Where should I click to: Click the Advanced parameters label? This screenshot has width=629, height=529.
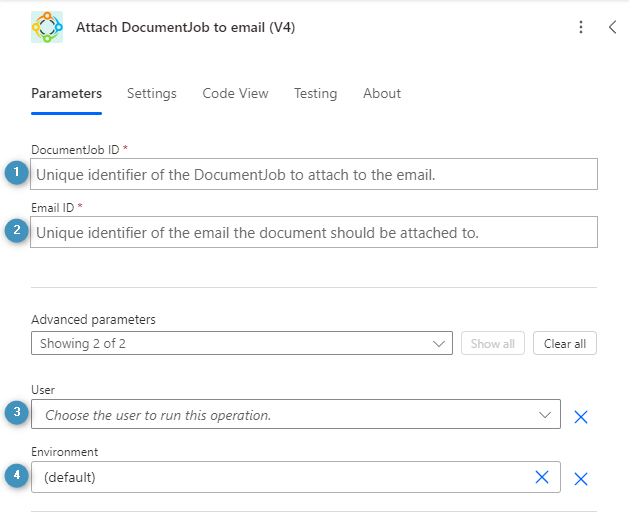pos(93,320)
